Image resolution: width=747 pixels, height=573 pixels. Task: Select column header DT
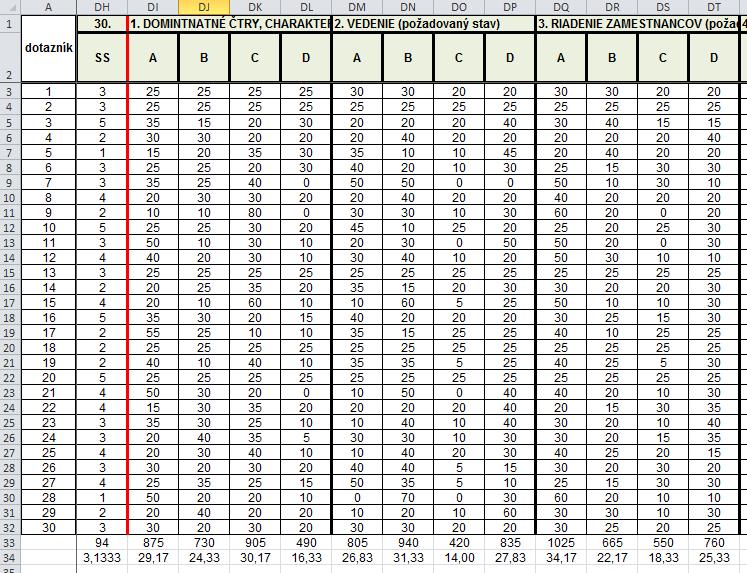pos(714,7)
